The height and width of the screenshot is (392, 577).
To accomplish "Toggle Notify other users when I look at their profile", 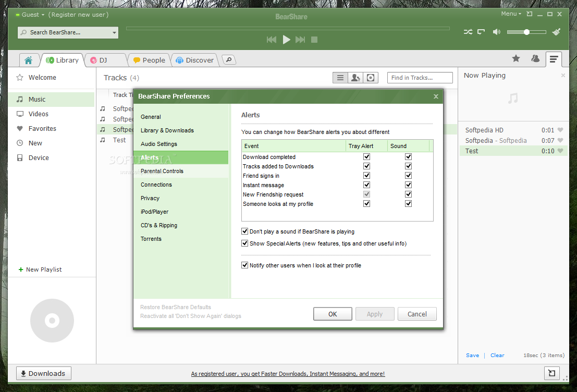I will pos(244,265).
